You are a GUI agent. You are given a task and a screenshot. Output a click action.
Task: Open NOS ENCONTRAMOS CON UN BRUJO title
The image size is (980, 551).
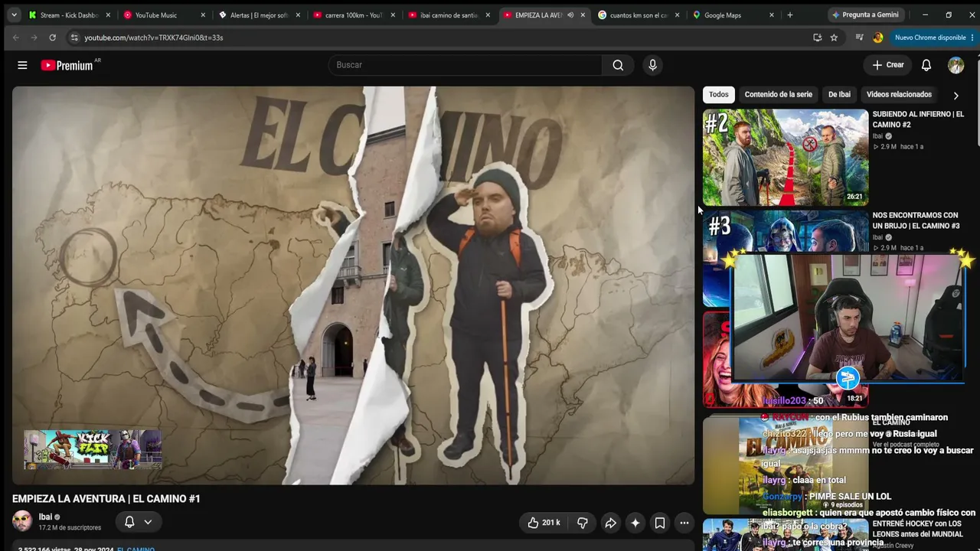916,220
